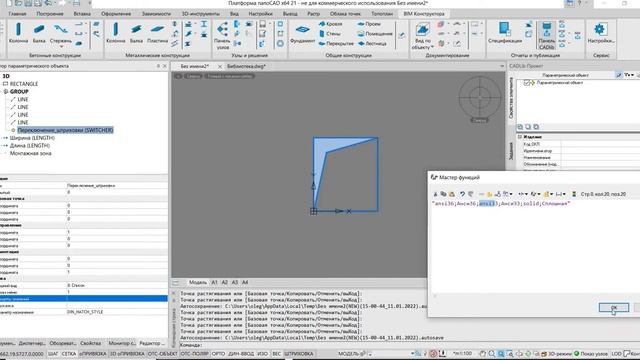Select Монтажная зона tree item

click(x=31, y=153)
